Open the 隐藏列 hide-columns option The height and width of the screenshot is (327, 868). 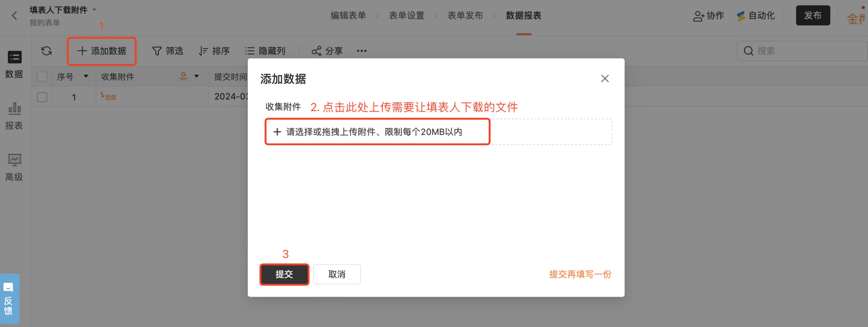tap(265, 51)
